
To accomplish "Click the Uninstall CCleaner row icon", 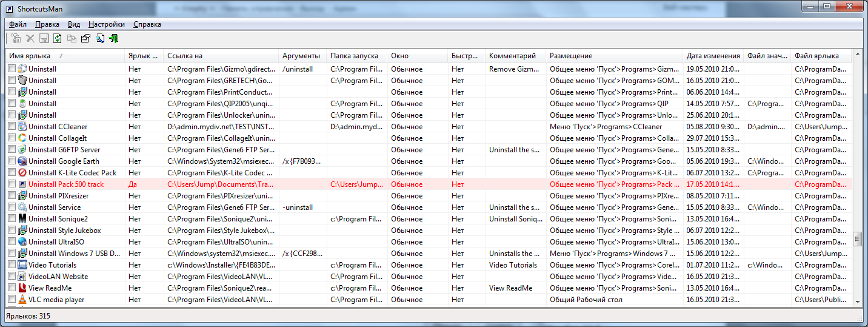I will [x=22, y=127].
